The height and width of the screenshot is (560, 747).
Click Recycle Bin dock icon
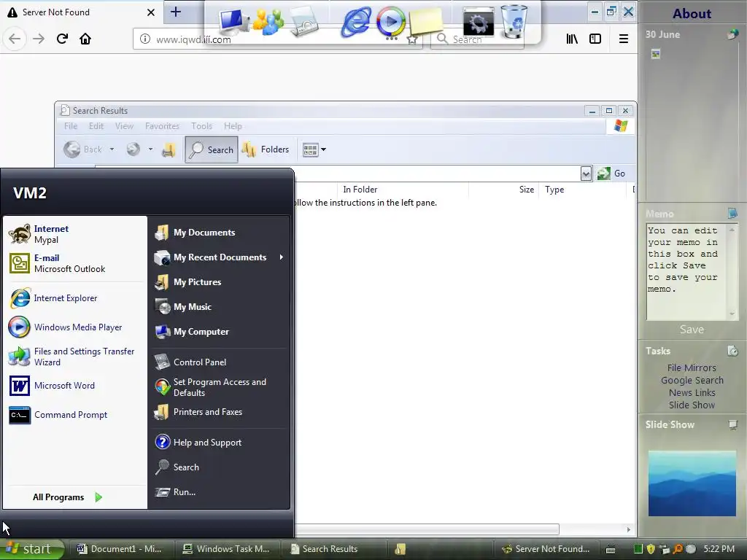(513, 21)
